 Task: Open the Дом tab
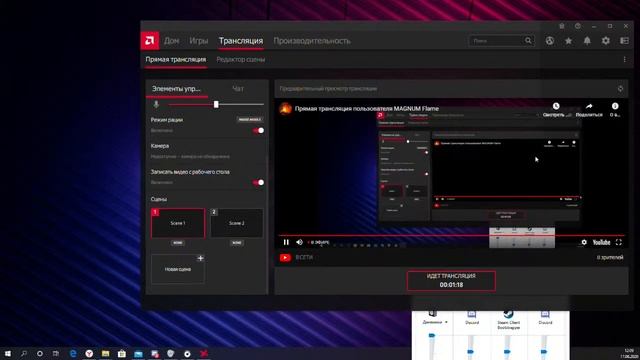171,41
